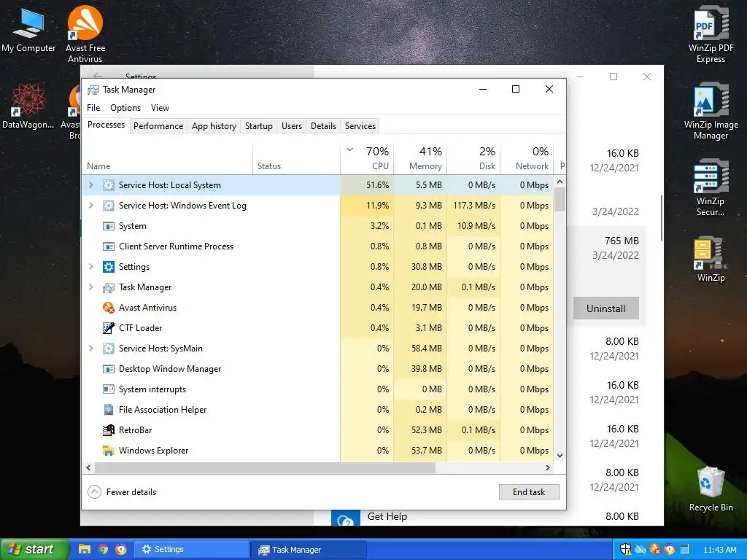Click the End task button

coord(529,492)
